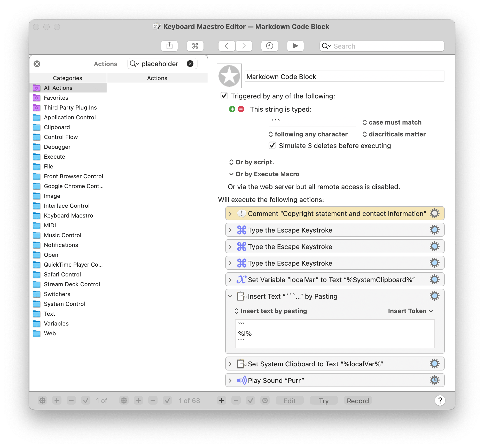Select the Interface Control category
484x448 pixels.
68,206
